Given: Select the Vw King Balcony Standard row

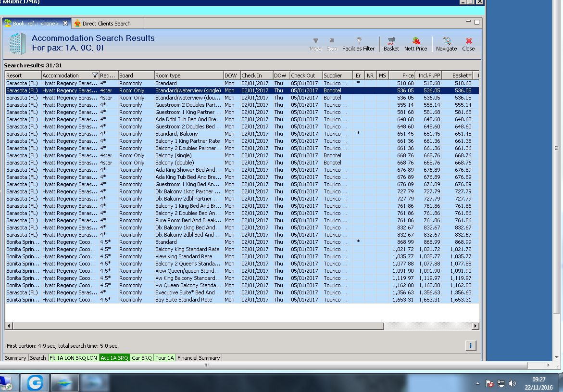Looking at the screenshot, I should [x=242, y=278].
